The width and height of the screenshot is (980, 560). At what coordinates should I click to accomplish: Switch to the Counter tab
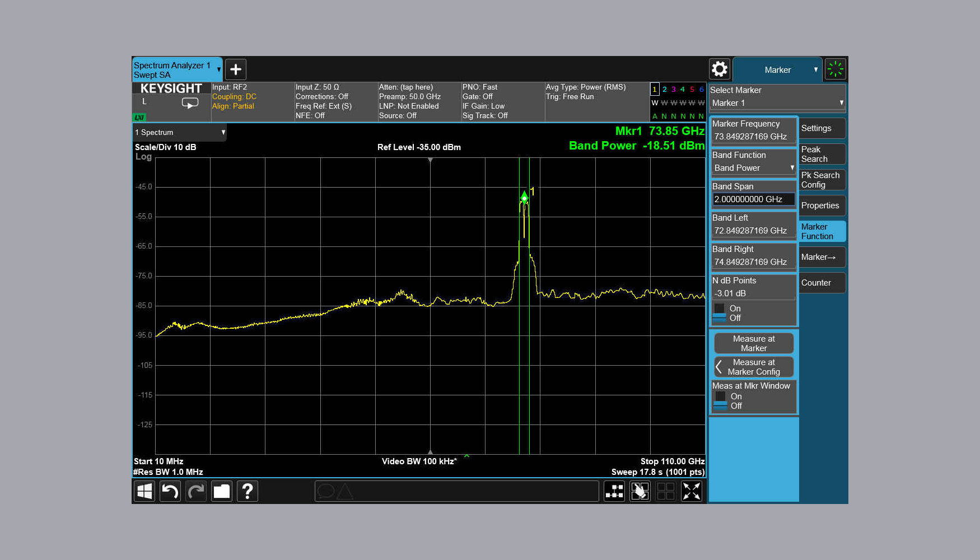point(822,283)
